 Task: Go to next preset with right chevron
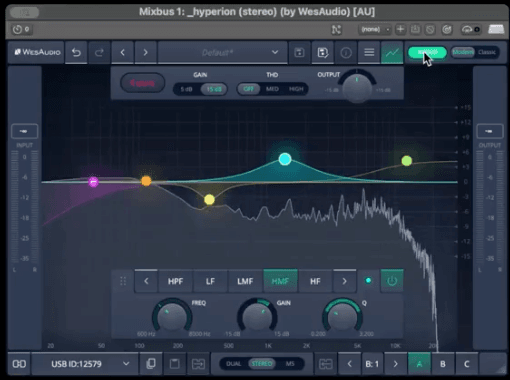point(145,52)
